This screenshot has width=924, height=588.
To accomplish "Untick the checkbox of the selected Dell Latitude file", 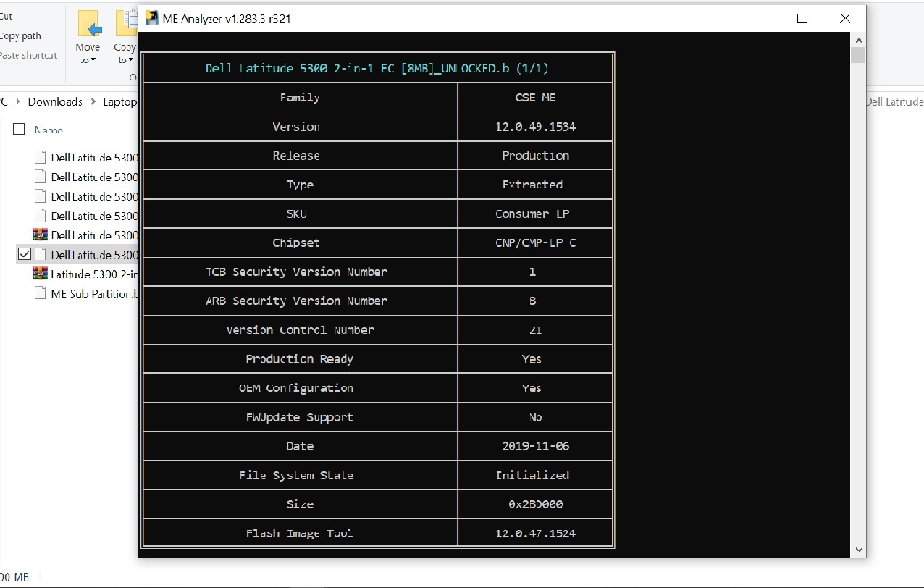I will coord(24,254).
